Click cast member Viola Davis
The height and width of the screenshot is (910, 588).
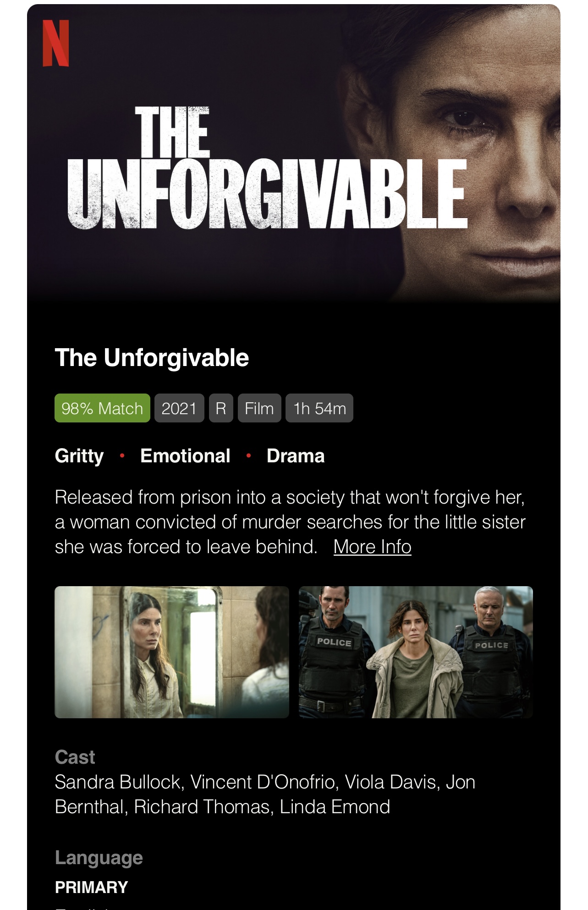pos(390,782)
